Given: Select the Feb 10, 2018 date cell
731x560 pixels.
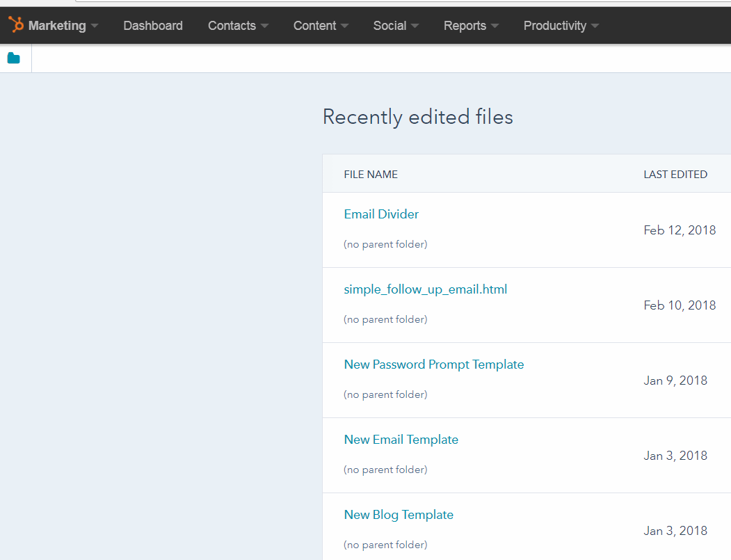Looking at the screenshot, I should coord(680,305).
